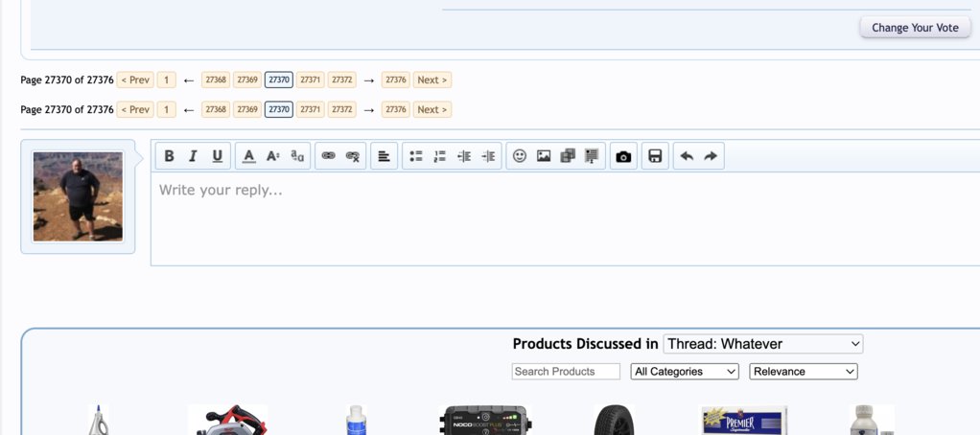Remove link with unlink icon
This screenshot has height=435, width=980.
(x=353, y=156)
